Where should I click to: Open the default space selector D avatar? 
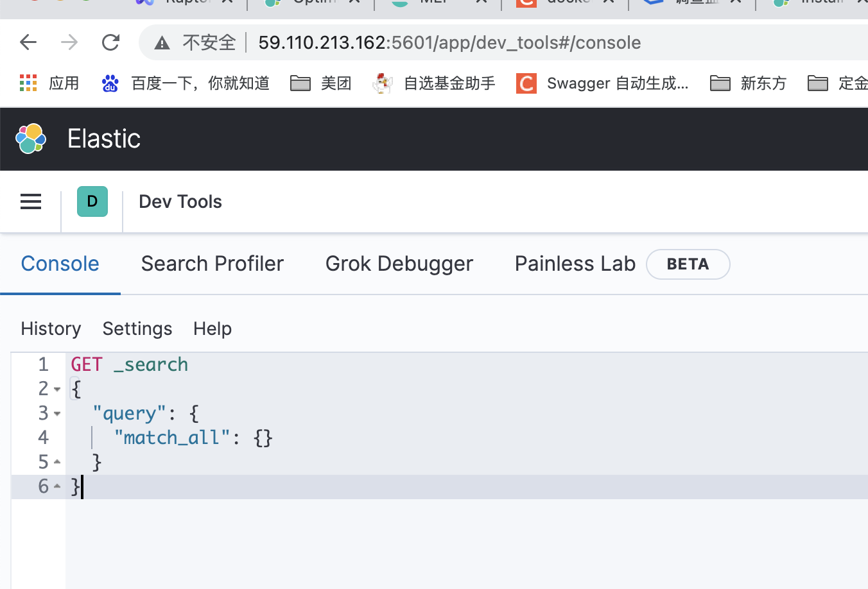pyautogui.click(x=92, y=201)
